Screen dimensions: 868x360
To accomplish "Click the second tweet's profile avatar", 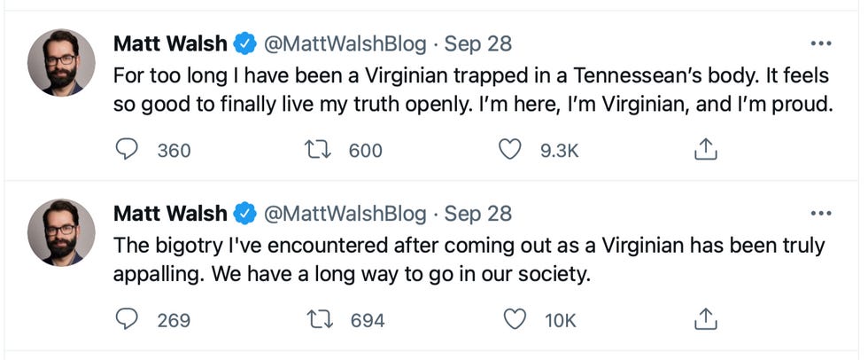I will coord(61,232).
